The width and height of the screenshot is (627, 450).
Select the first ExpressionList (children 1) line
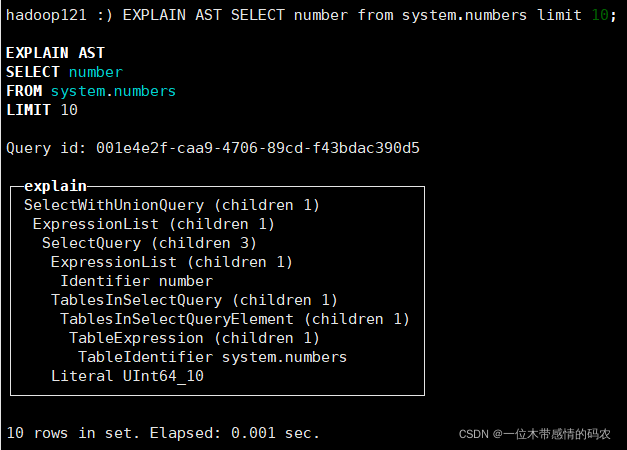pyautogui.click(x=153, y=224)
